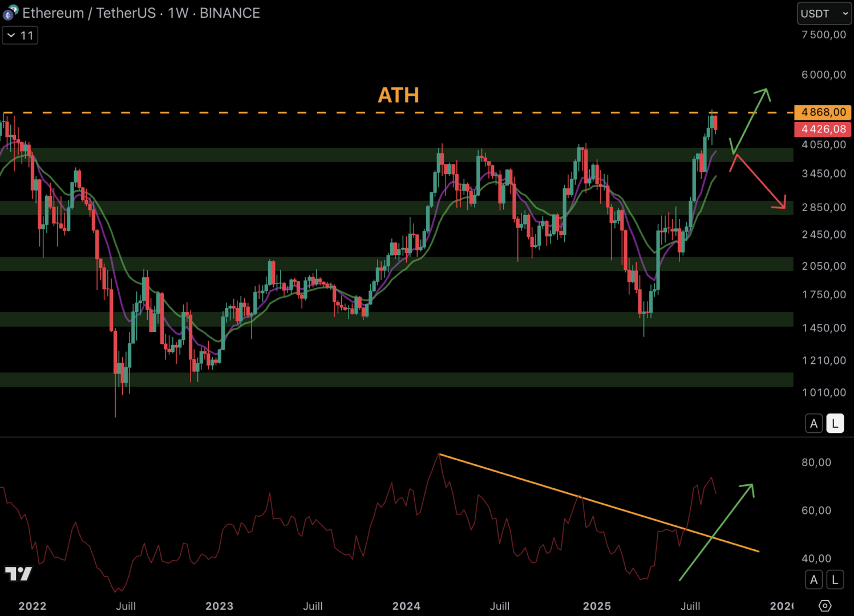Click the 2025 time axis label
Image resolution: width=854 pixels, height=616 pixels.
597,606
